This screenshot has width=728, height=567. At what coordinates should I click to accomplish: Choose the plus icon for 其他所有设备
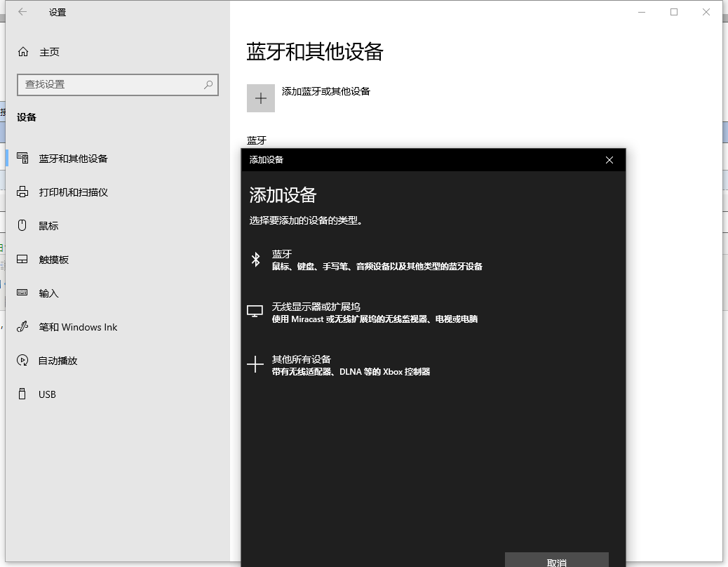tap(255, 364)
